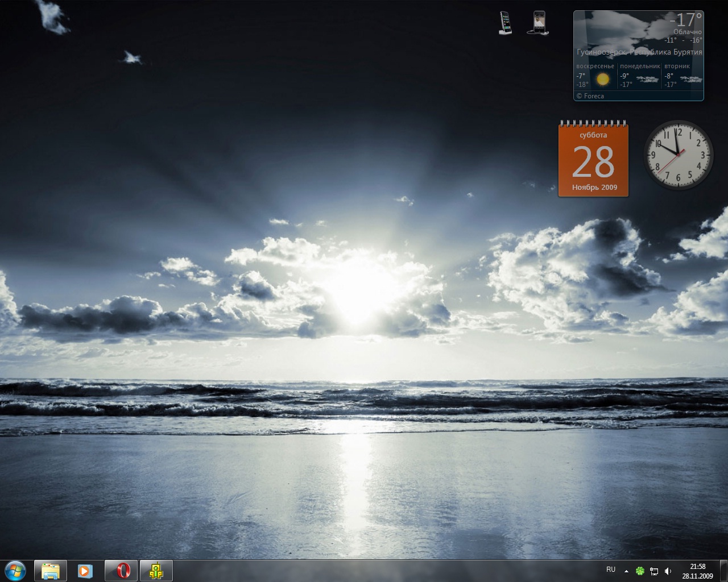The height and width of the screenshot is (582, 728).
Task: Open the Windows Start menu orb
Action: tap(15, 570)
